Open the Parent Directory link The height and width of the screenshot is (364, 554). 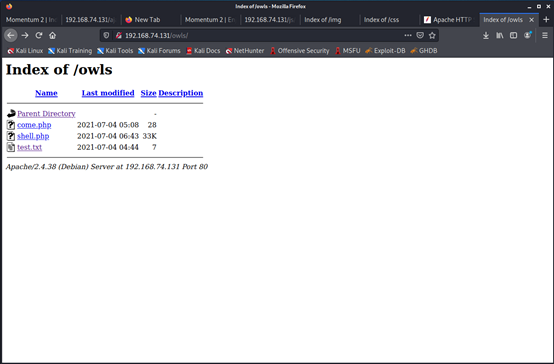46,114
